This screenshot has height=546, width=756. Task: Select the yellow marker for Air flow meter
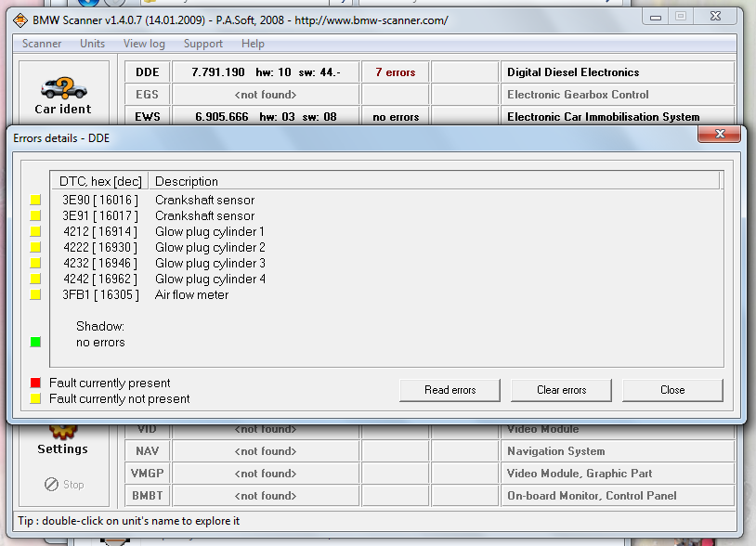[35, 294]
